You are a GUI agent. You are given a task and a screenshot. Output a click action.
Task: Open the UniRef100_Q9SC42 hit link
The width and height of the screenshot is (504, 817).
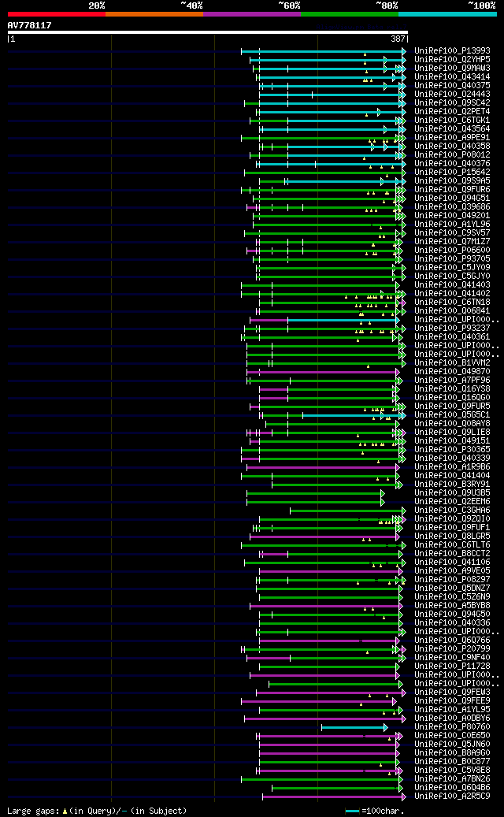point(453,102)
